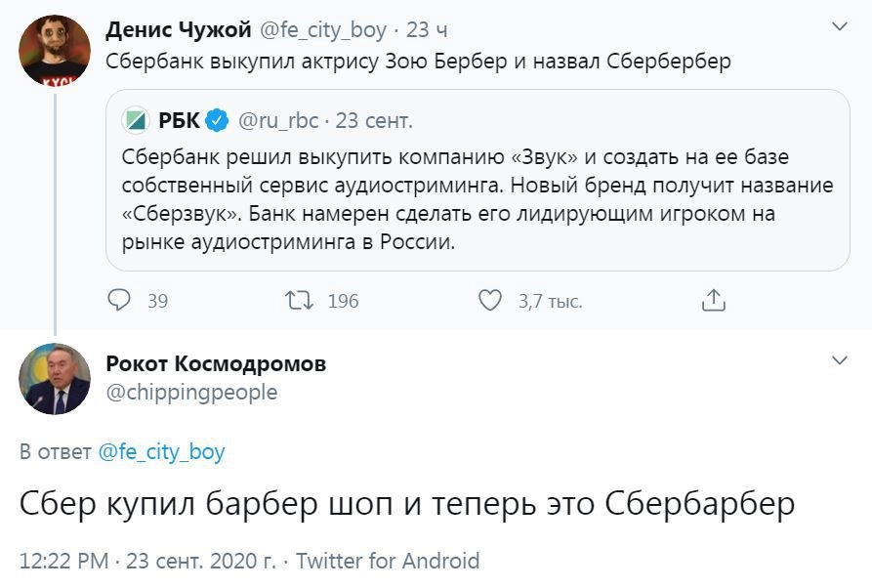Expand the chevron menu on Рокот Космодромов reply
This screenshot has width=872, height=588.
point(839,361)
